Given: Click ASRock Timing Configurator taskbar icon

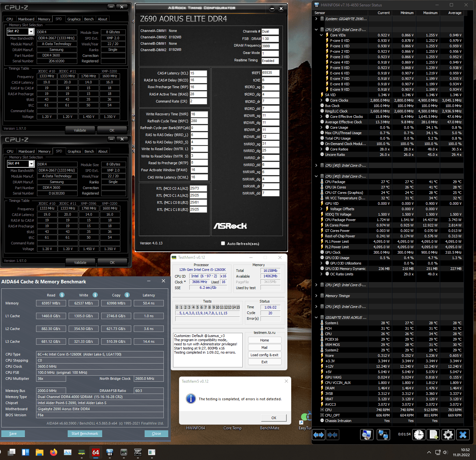Looking at the screenshot, I should point(124,452).
